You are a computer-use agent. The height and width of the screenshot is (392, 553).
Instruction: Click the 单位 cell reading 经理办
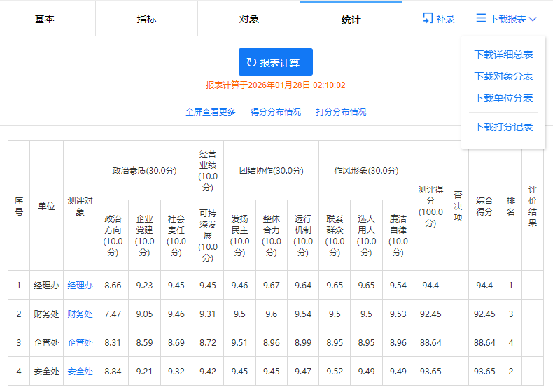47,285
